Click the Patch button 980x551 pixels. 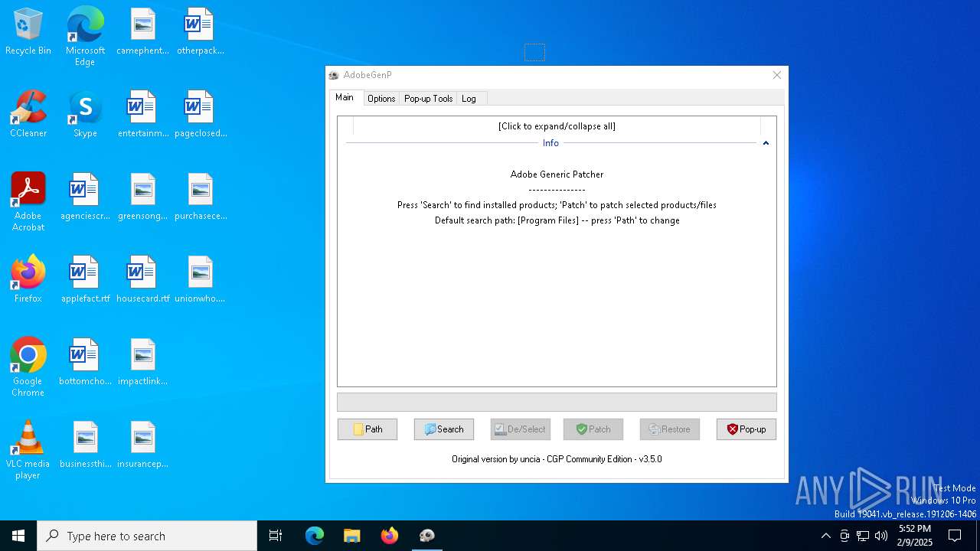click(x=593, y=429)
